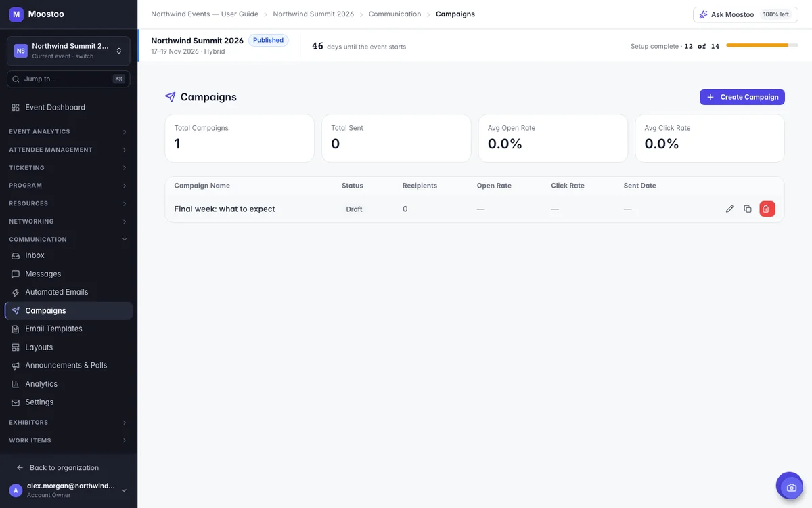Click the Sent Date column header
812x508 pixels.
click(x=639, y=186)
